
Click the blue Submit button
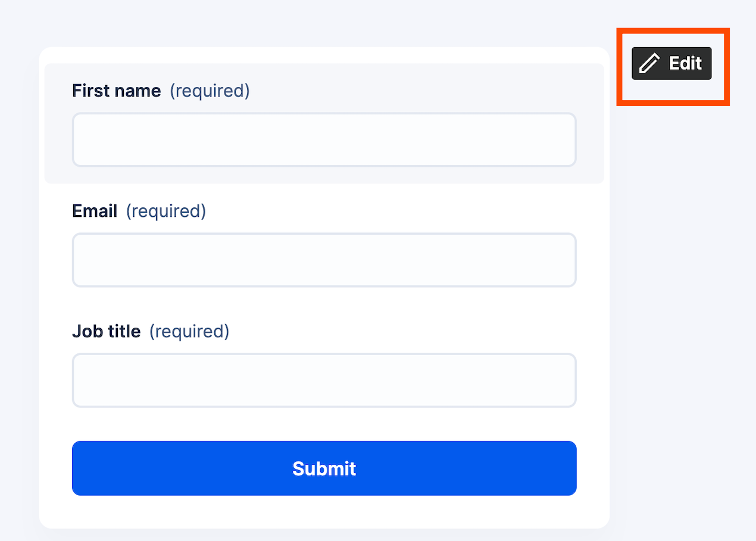324,468
